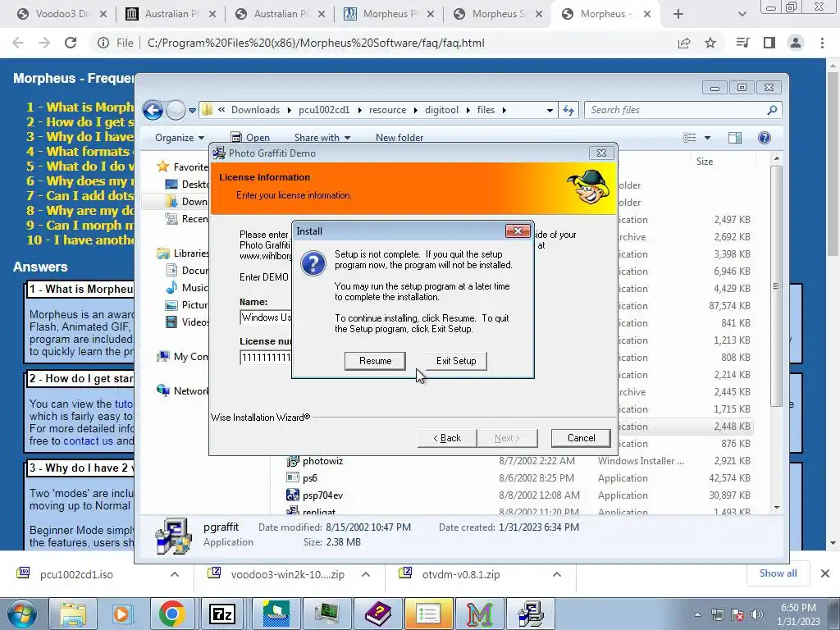Switch to Morpheus P tab
This screenshot has height=630, width=840.
[x=389, y=14]
